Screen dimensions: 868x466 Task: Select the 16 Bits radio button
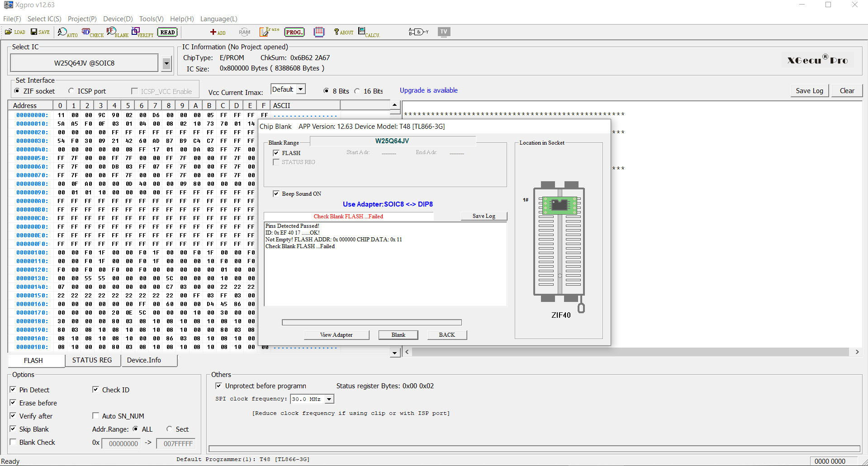[357, 91]
